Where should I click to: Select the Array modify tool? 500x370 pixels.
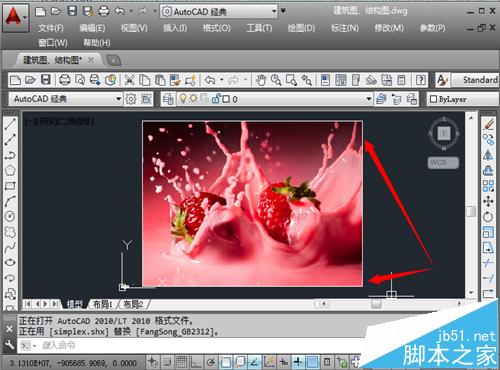[488, 186]
